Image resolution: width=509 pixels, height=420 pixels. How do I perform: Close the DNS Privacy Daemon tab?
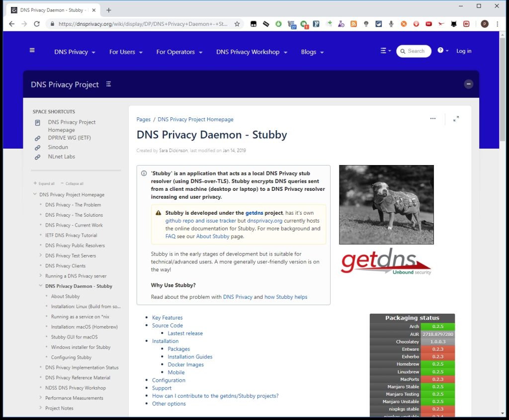click(94, 10)
